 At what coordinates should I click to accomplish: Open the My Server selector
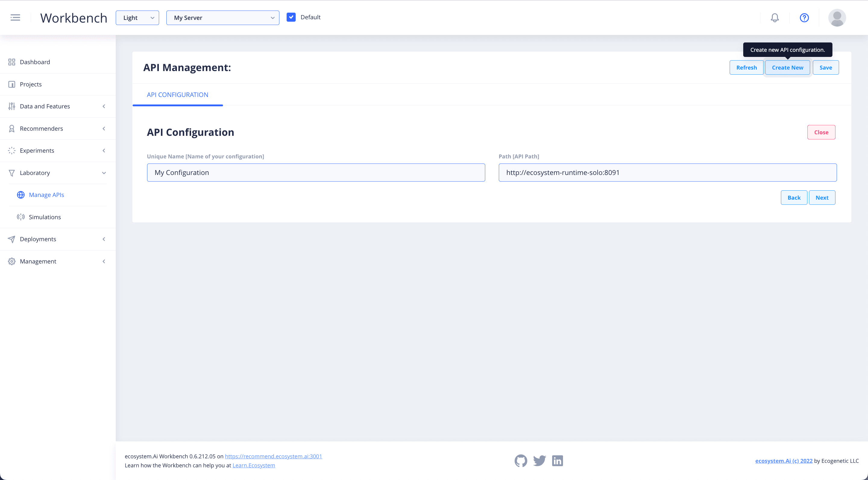(222, 17)
